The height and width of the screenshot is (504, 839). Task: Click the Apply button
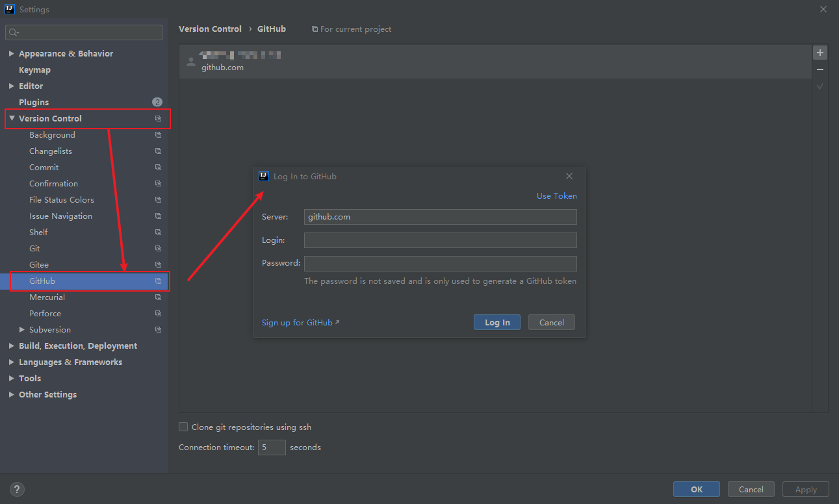coord(806,490)
